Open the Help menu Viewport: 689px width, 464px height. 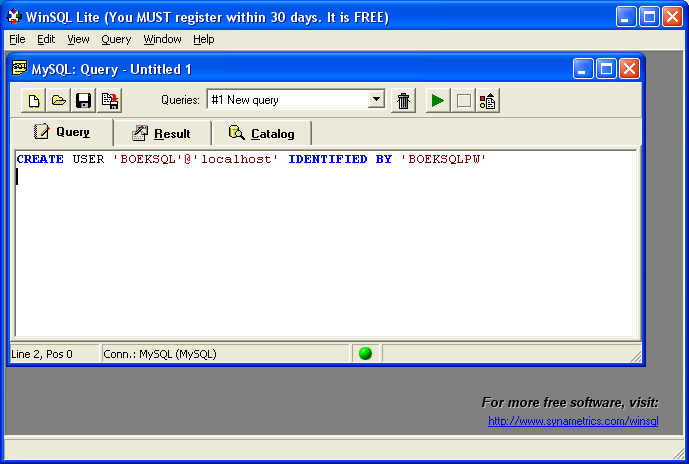(x=203, y=39)
